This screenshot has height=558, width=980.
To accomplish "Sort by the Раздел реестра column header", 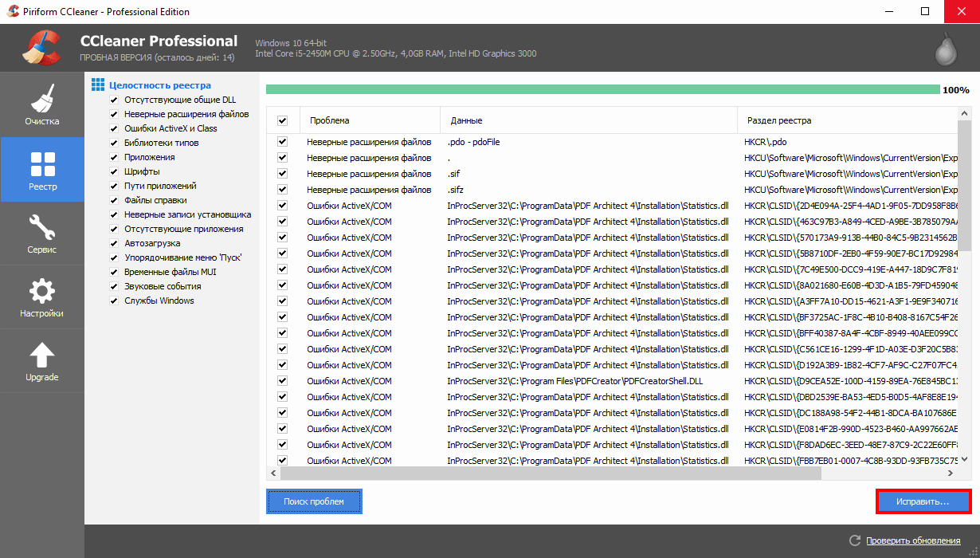I will pos(846,120).
